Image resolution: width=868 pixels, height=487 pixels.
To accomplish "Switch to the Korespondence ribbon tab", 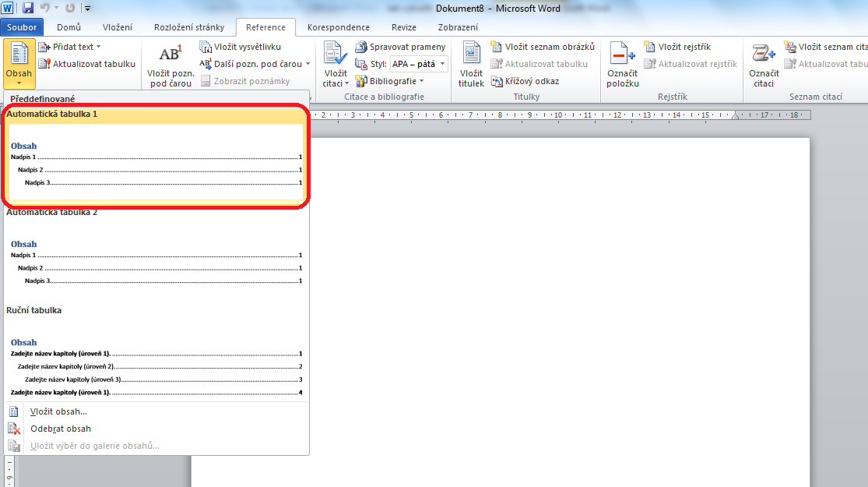I will (338, 26).
